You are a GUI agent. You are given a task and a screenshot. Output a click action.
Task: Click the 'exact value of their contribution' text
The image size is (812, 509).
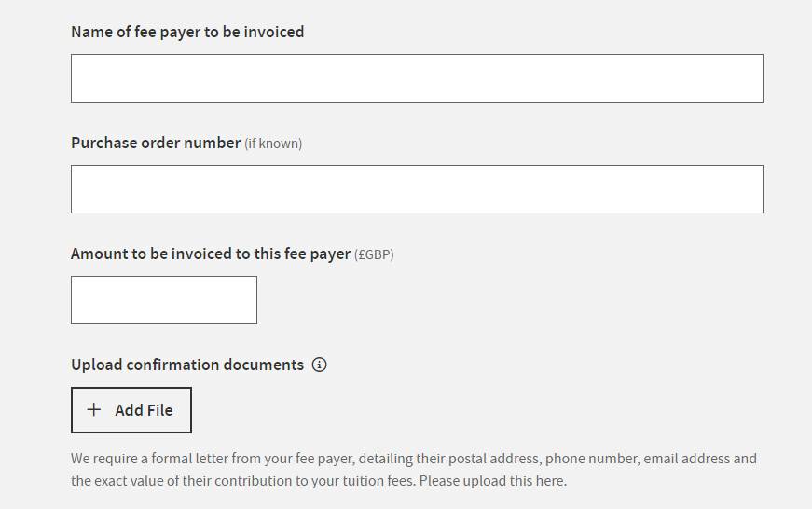click(194, 481)
